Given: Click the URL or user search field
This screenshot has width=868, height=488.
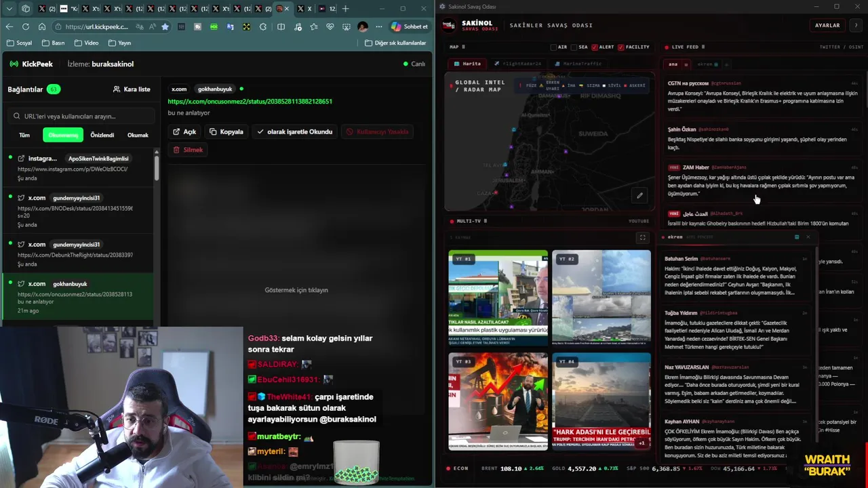Looking at the screenshot, I should (x=81, y=116).
